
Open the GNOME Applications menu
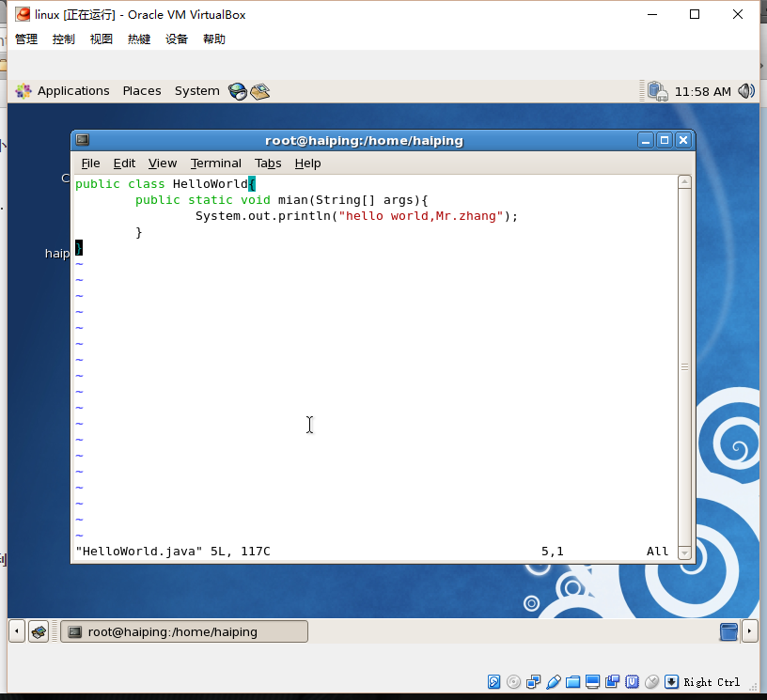coord(73,91)
